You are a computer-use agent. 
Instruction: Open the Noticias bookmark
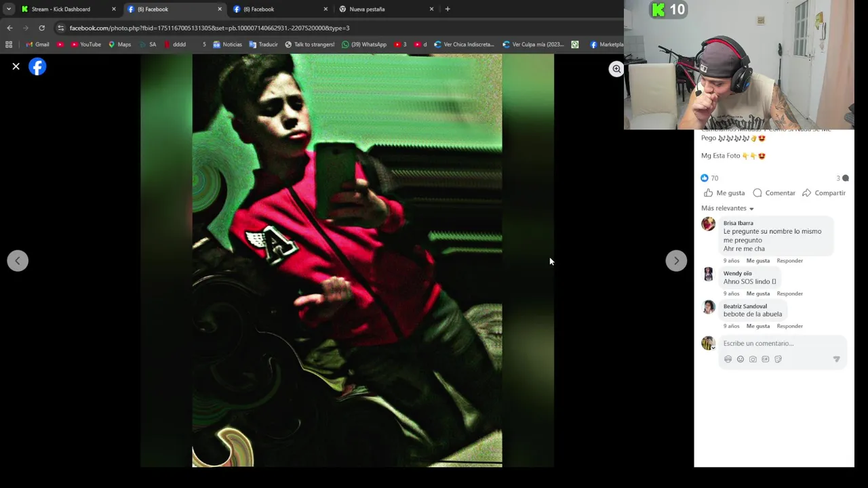[227, 45]
